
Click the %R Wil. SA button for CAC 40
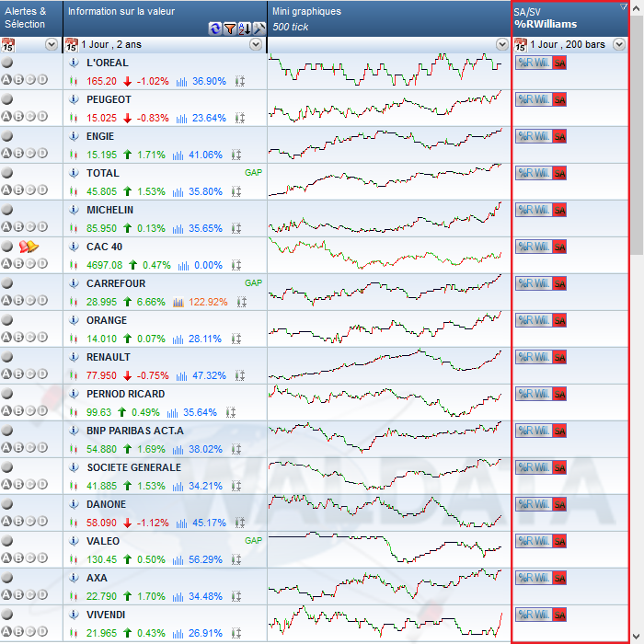coord(541,247)
